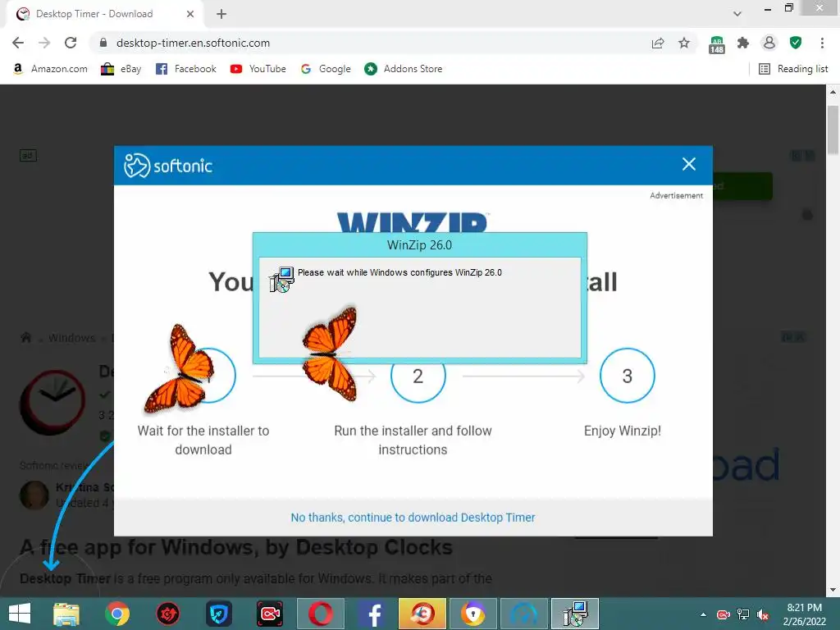This screenshot has height=630, width=840.
Task: Open the blue shield app on taskbar
Action: click(218, 614)
